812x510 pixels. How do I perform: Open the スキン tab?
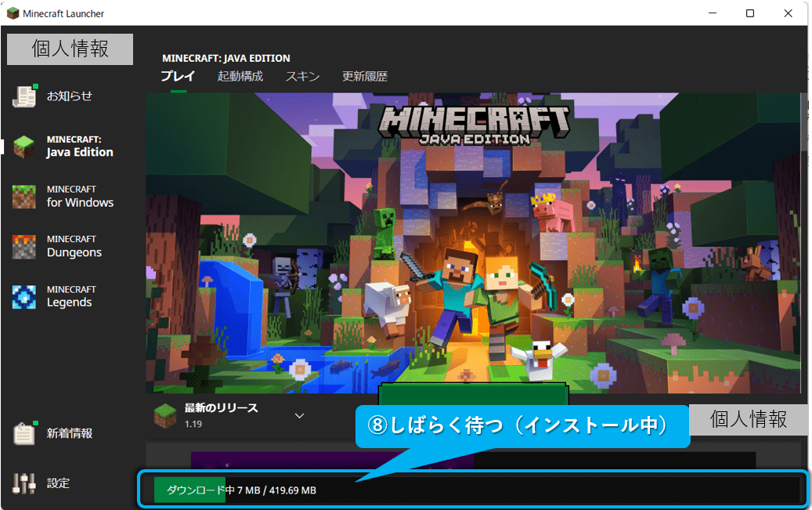pyautogui.click(x=302, y=76)
